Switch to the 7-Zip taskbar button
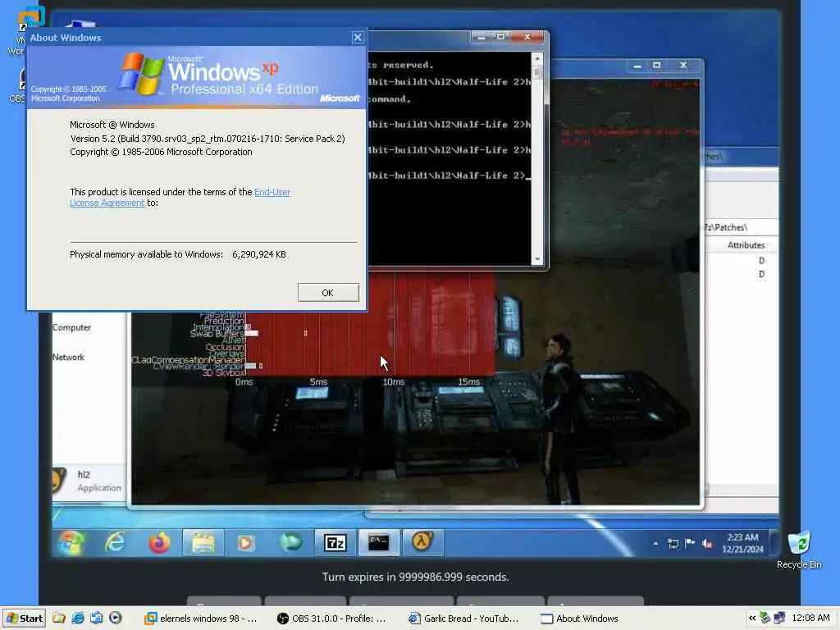Image resolution: width=840 pixels, height=630 pixels. 335,543
